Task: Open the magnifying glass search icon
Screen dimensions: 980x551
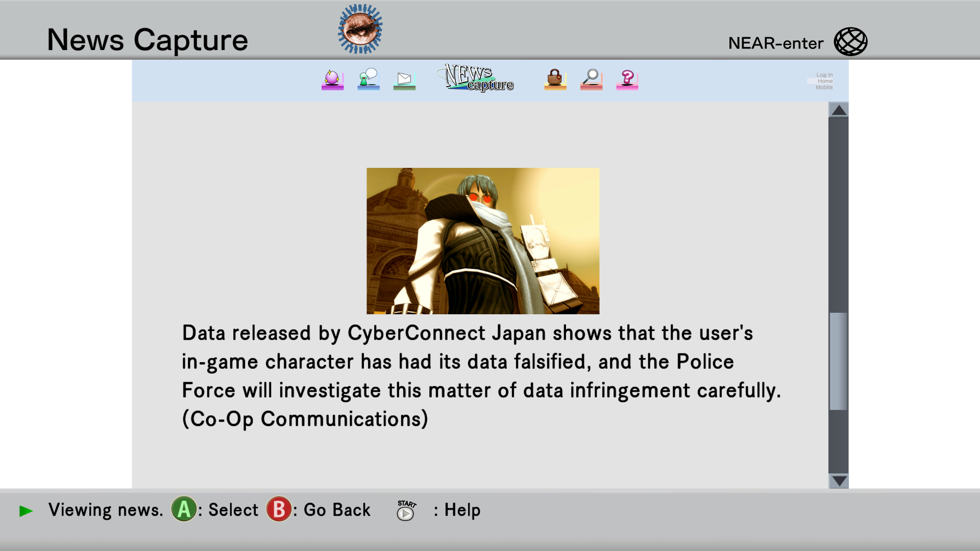Action: coord(592,80)
